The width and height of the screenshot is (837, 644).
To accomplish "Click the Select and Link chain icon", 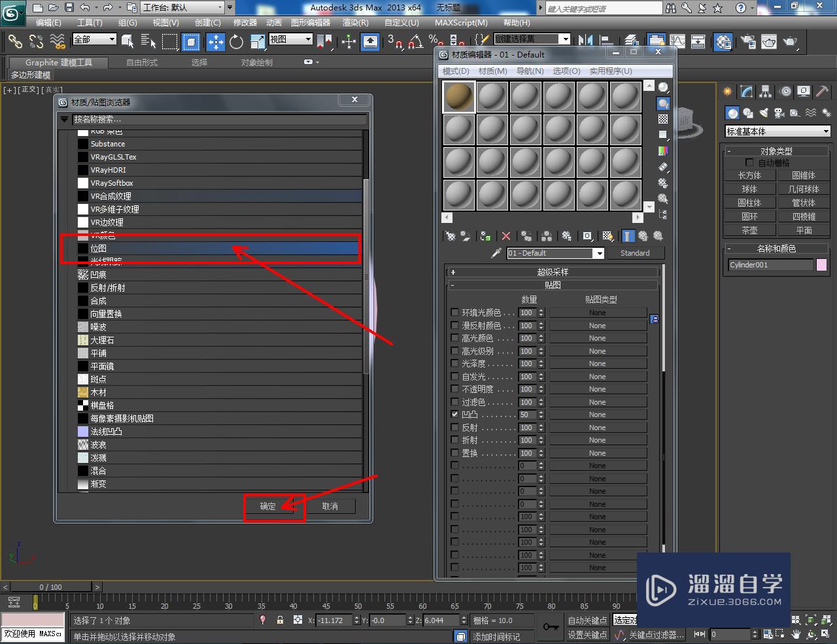I will click(15, 42).
